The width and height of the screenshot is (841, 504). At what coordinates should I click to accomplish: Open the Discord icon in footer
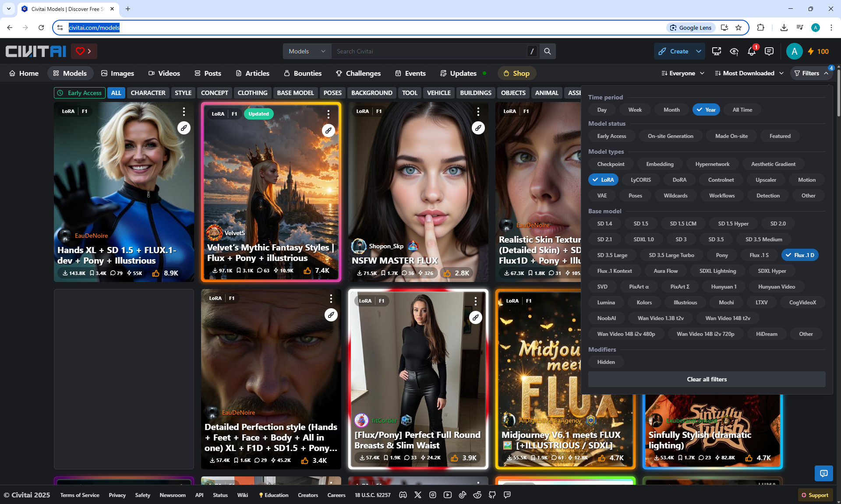(403, 495)
